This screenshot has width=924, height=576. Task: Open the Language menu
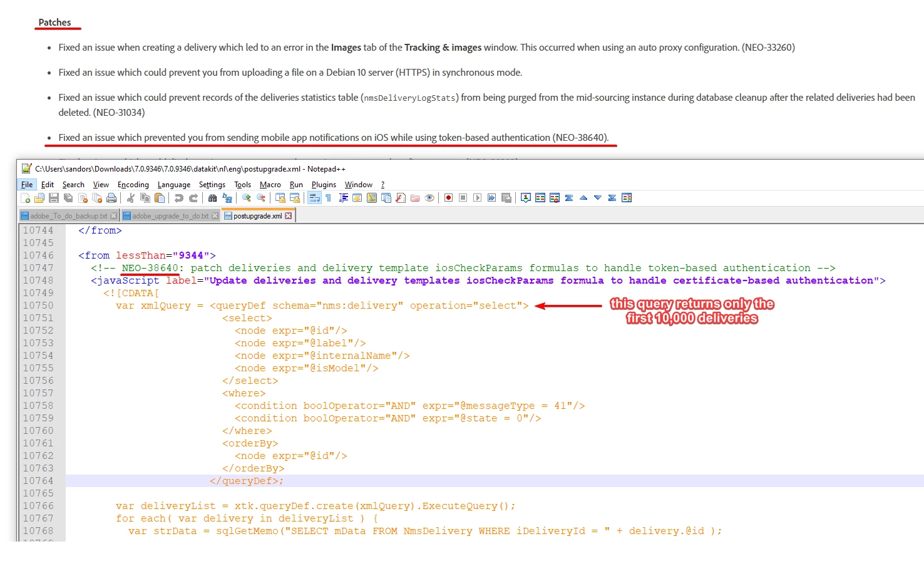174,185
